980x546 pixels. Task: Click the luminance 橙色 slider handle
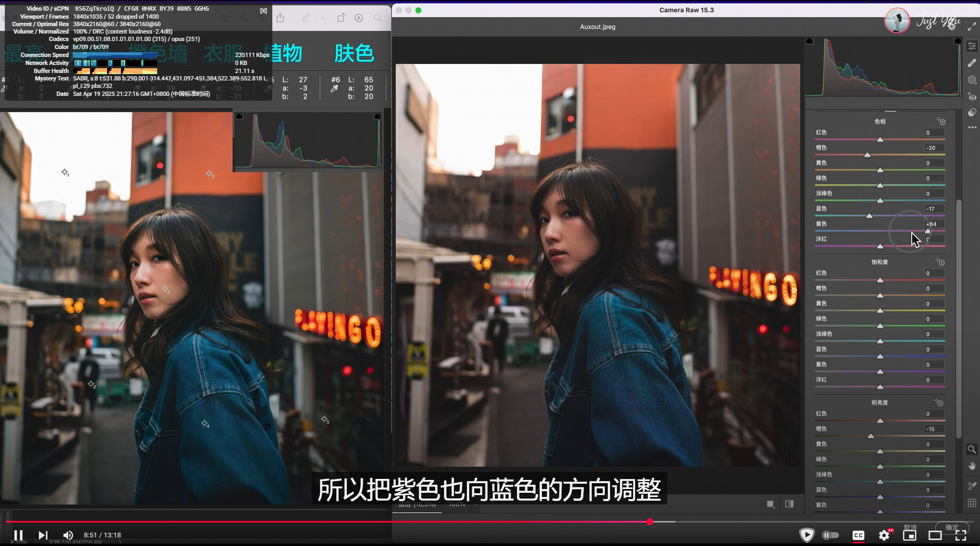[871, 436]
